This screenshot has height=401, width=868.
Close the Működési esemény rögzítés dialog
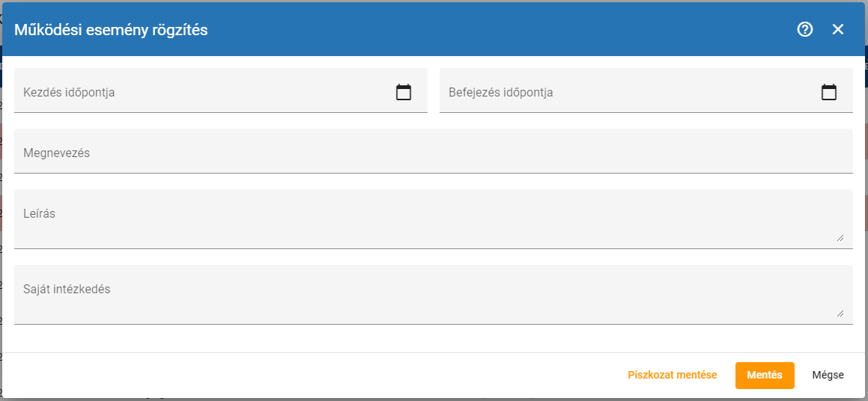coord(838,29)
